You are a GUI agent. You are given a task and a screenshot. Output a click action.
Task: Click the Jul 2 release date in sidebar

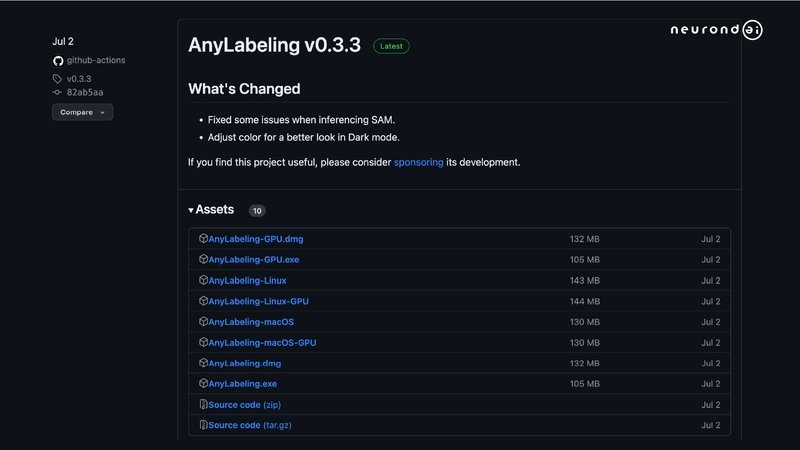63,41
